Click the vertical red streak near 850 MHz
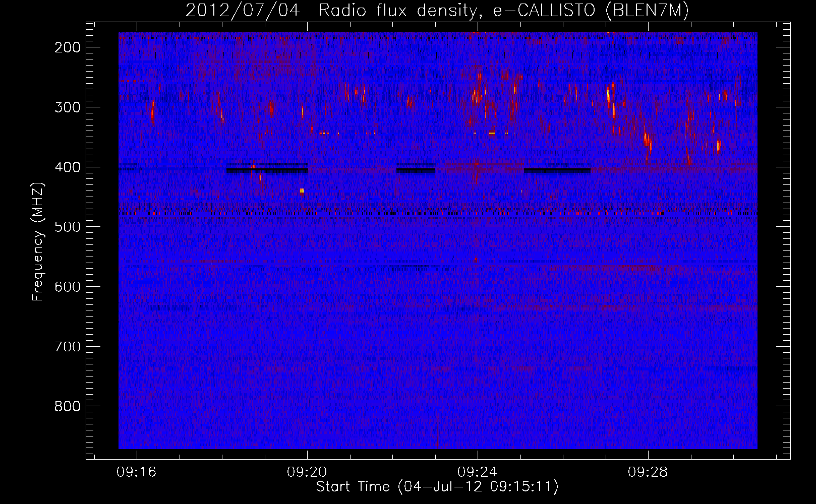 [x=437, y=428]
